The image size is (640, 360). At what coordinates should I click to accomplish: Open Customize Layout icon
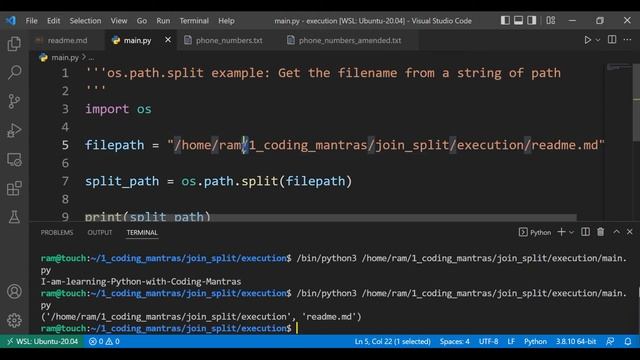551,20
